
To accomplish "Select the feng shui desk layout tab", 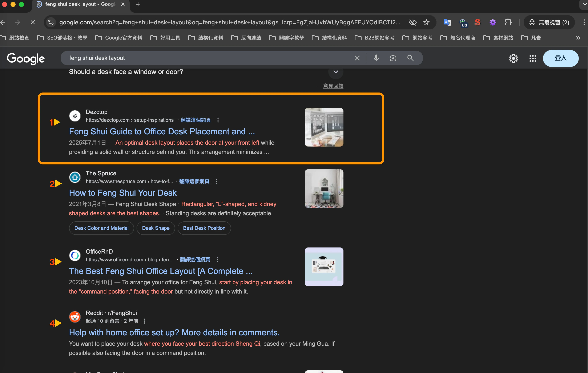I will pyautogui.click(x=81, y=4).
